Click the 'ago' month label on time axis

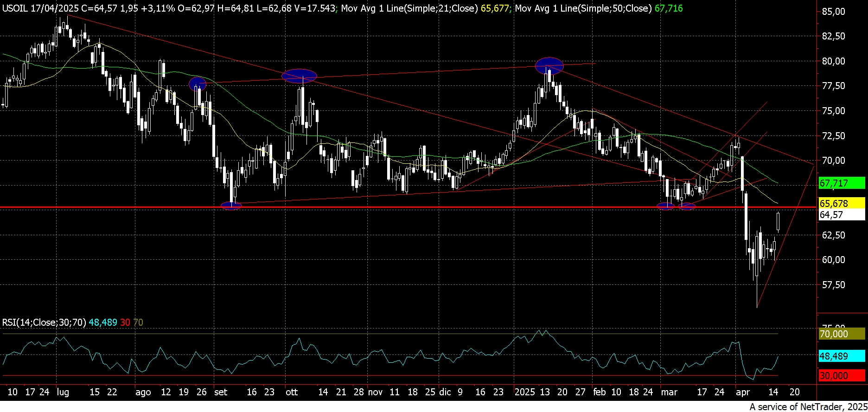(143, 392)
